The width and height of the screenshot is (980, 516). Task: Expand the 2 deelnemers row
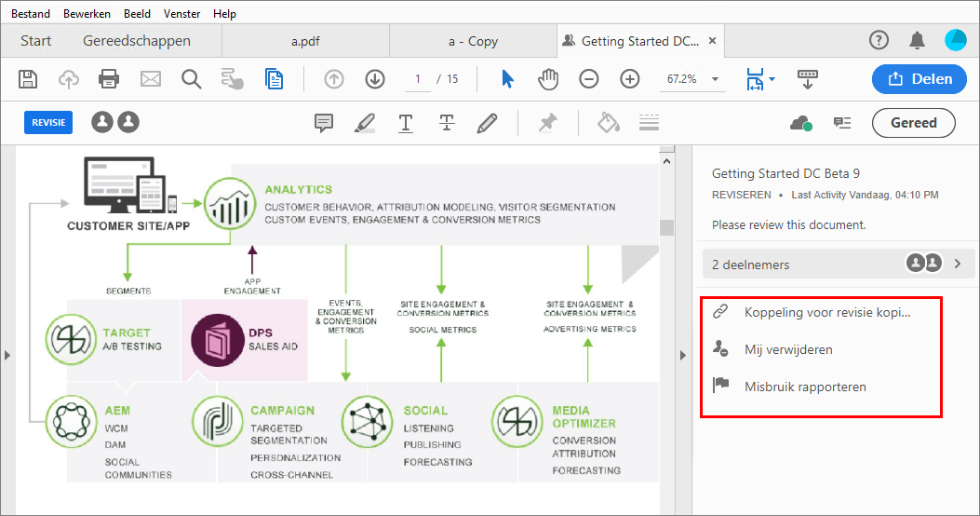[x=839, y=264]
